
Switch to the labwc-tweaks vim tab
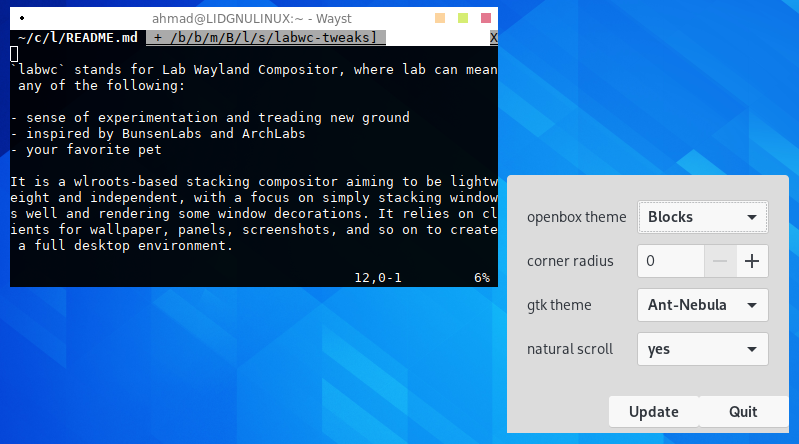[265, 38]
